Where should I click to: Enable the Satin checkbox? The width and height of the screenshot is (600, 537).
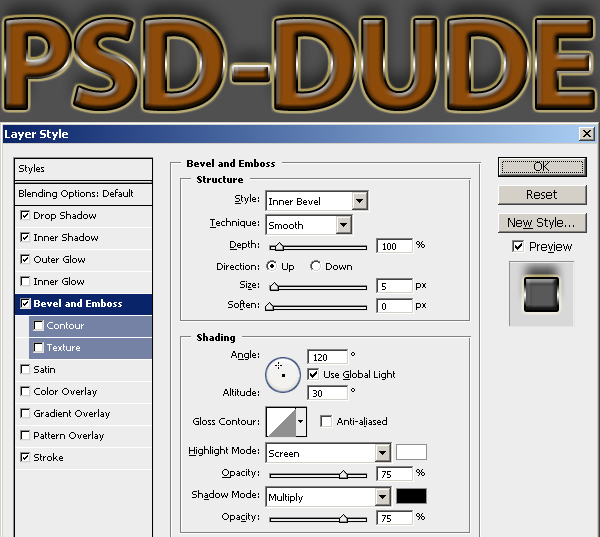[x=25, y=369]
